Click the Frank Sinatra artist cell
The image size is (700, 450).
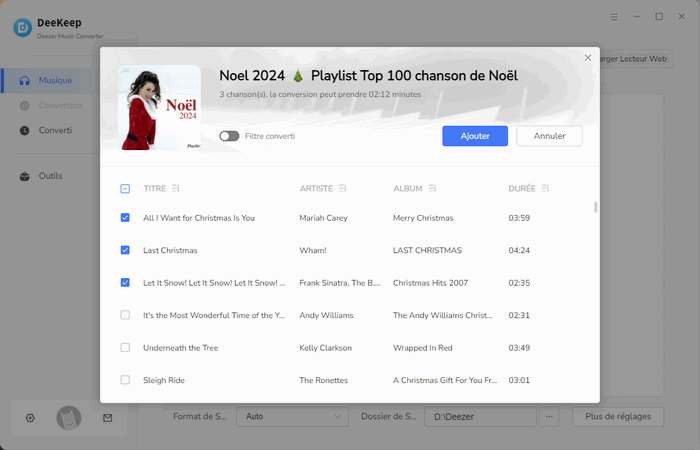pyautogui.click(x=340, y=283)
